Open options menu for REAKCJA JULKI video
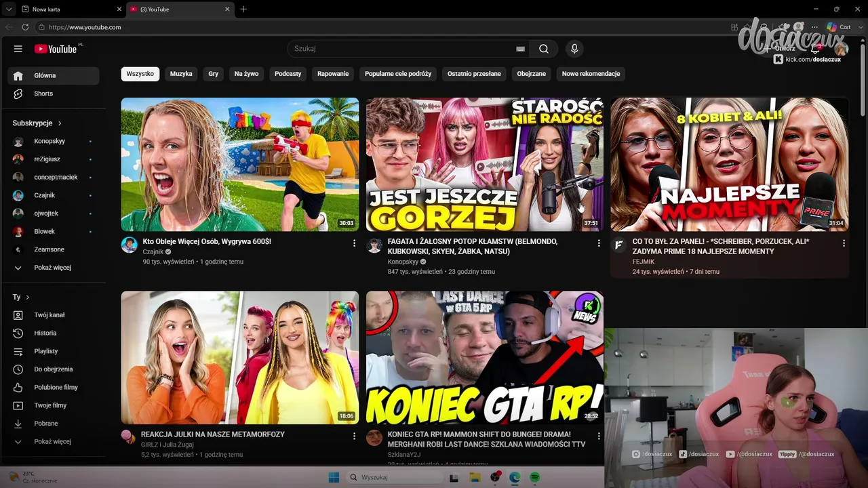This screenshot has width=868, height=488. (354, 436)
